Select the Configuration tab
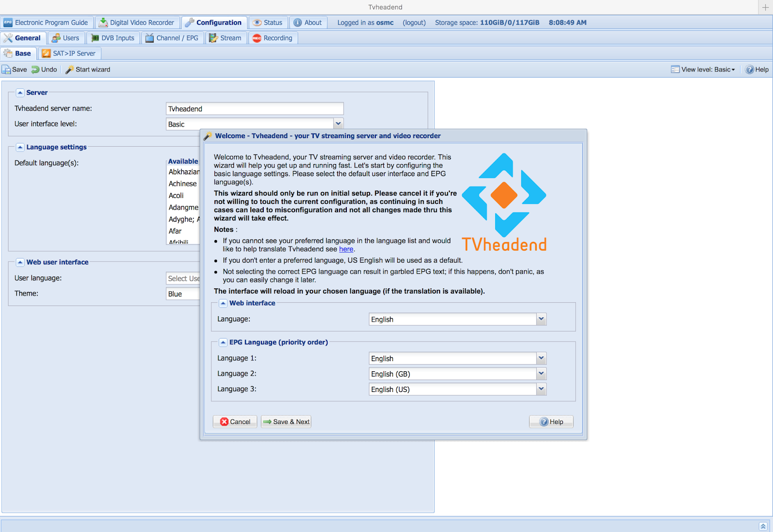This screenshot has height=532, width=773. 214,23
